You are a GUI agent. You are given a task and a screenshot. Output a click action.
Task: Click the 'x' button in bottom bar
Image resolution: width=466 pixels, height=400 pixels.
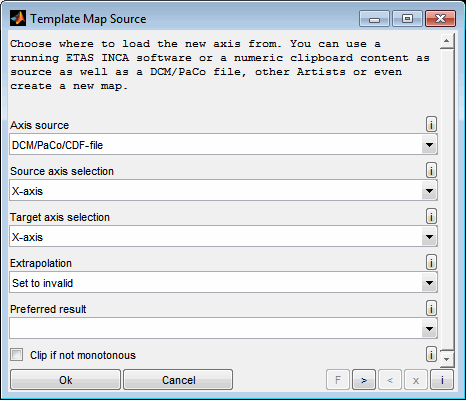tap(416, 380)
